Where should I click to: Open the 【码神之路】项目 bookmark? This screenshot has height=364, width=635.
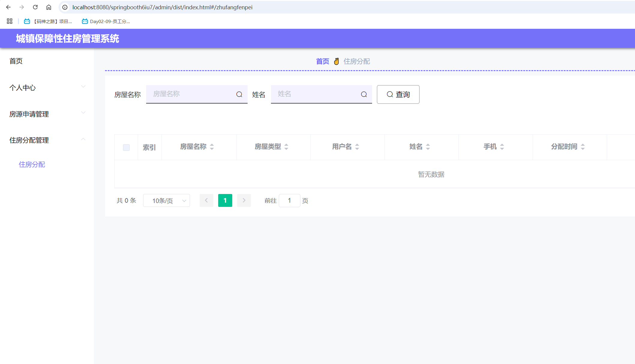coord(48,21)
